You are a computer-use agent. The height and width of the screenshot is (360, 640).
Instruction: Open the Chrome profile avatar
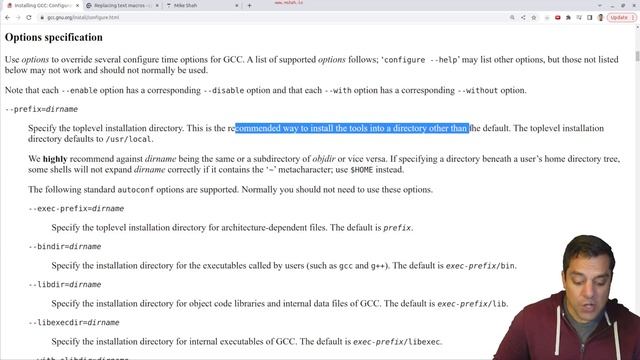[600, 18]
